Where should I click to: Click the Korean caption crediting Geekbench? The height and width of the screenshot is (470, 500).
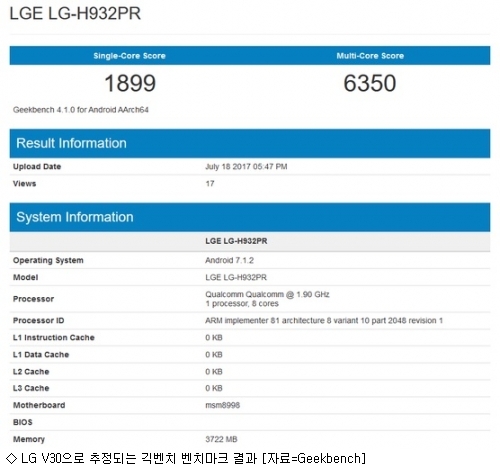coord(186,458)
